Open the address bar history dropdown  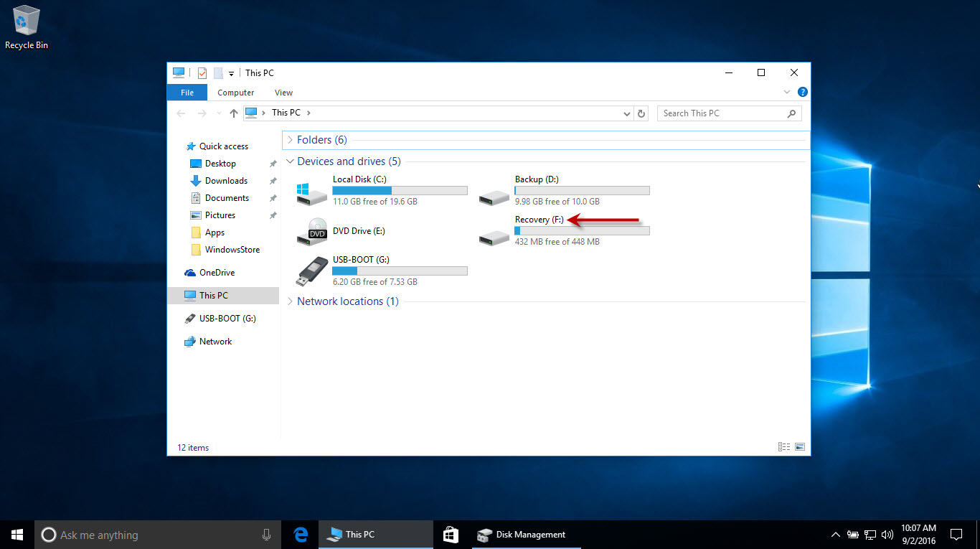[626, 113]
